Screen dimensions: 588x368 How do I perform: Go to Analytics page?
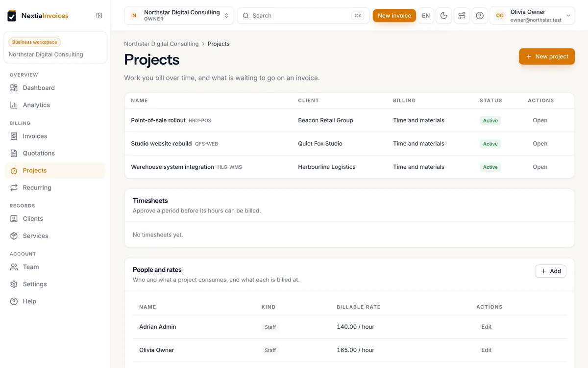[55, 105]
